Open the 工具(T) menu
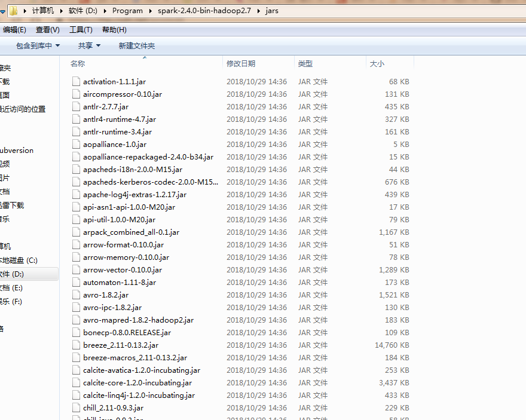Screen dimensions: 526x420 point(81,30)
